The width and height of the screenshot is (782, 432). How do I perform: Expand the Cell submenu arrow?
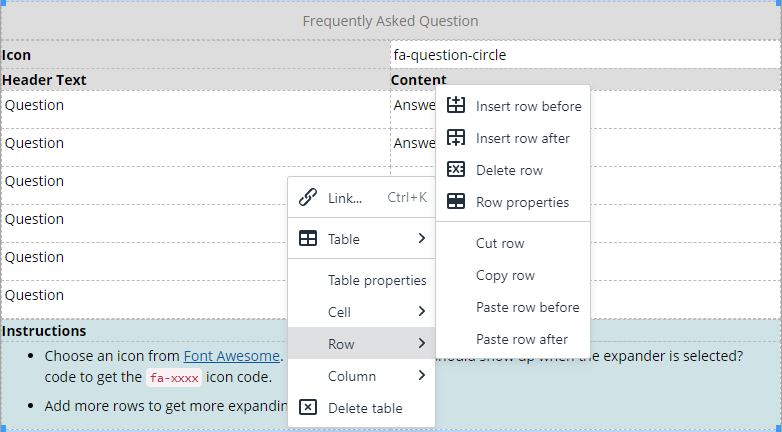tap(422, 312)
